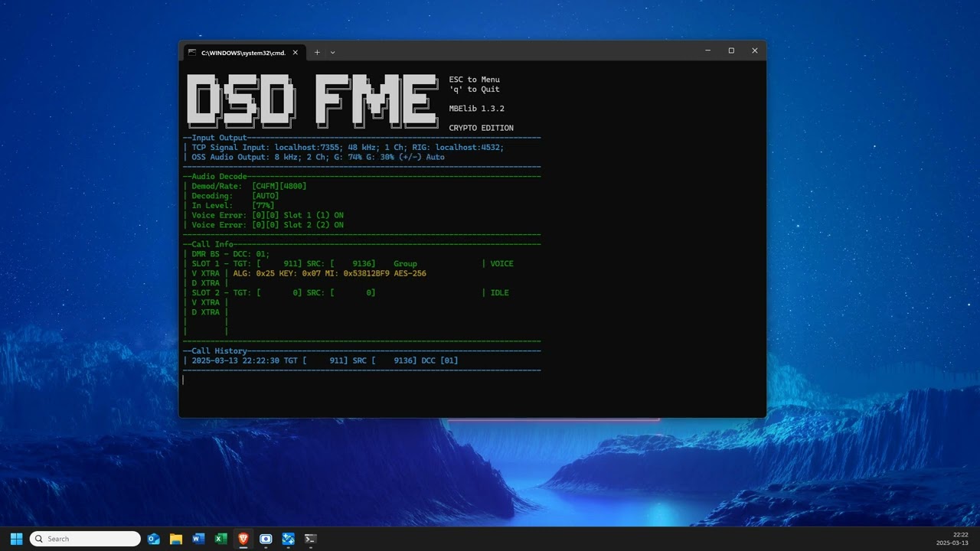This screenshot has width=980, height=551.
Task: Click the "SRC: [9136]" in Slot 1 row
Action: point(341,263)
